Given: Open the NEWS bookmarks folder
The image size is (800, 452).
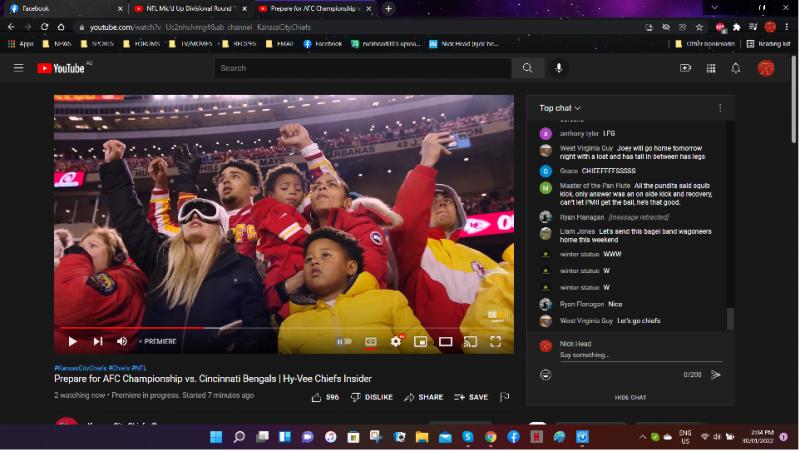Looking at the screenshot, I should coord(57,44).
